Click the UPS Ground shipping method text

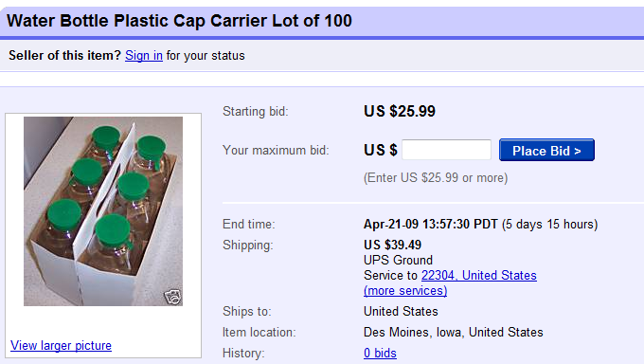398,260
